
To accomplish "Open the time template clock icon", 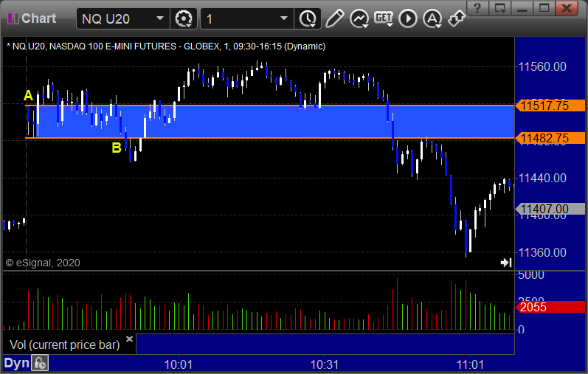I will (x=308, y=18).
